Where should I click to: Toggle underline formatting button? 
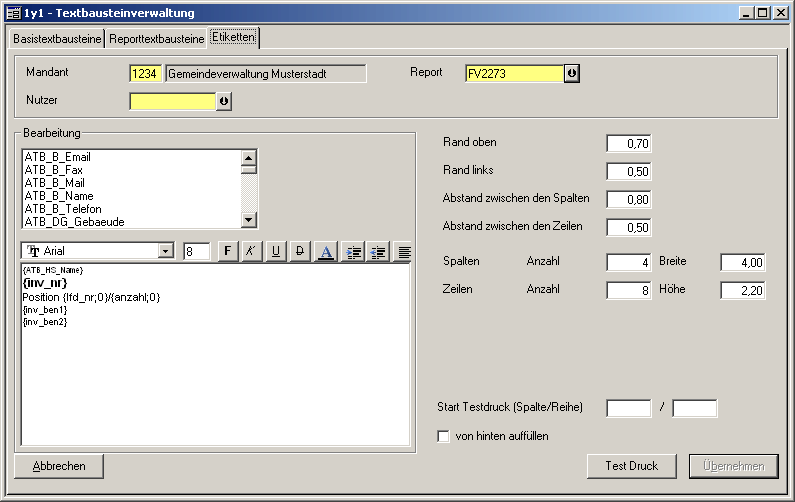[276, 252]
